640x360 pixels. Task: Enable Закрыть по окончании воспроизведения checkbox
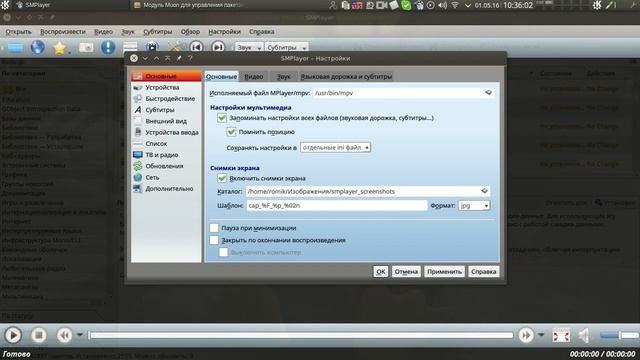coord(214,240)
